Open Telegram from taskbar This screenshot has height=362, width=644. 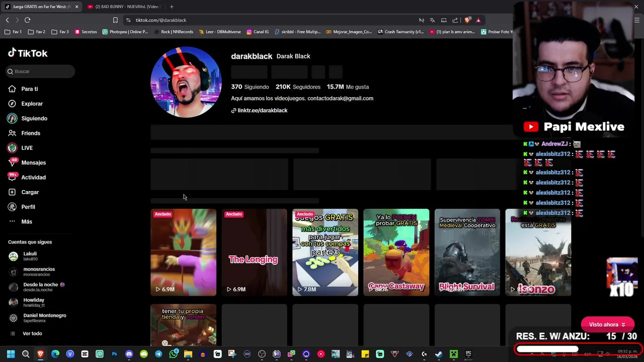coord(158,354)
